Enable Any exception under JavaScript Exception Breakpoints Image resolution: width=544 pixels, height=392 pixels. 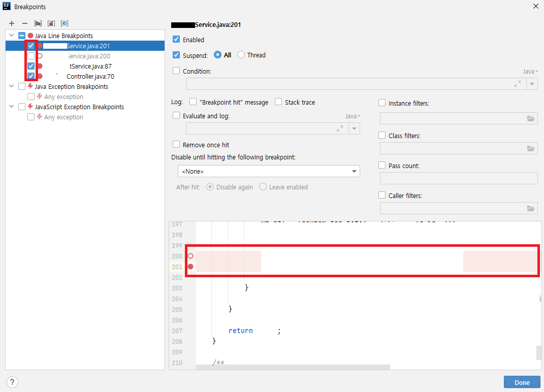point(31,117)
